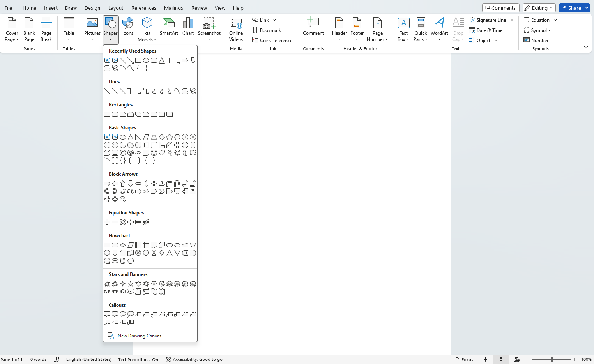594x364 pixels.
Task: Select the Smiley Face shape
Action: click(x=154, y=152)
